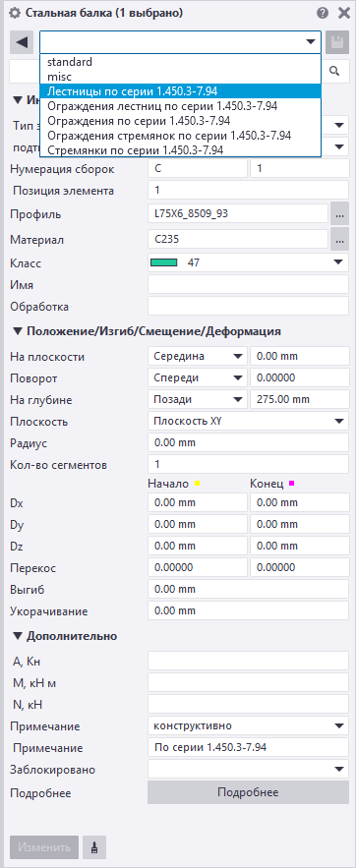
Task: Open help with the question mark icon
Action: point(323,13)
